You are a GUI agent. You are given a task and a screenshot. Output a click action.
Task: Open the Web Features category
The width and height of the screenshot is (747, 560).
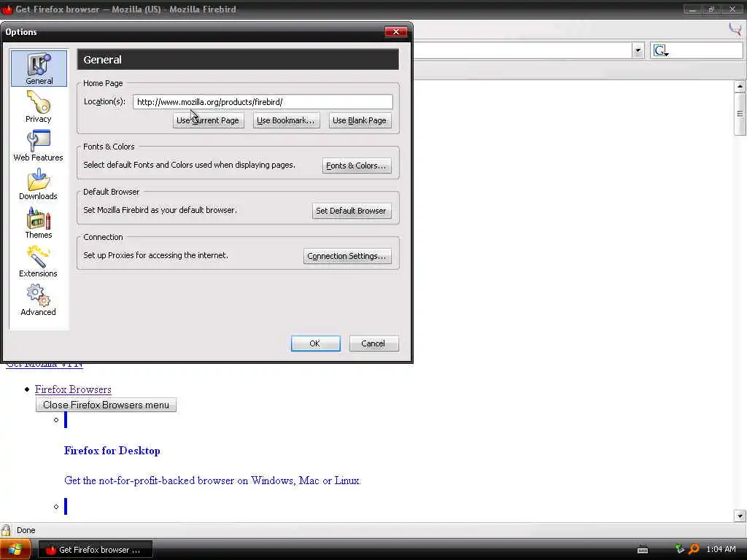coord(38,146)
